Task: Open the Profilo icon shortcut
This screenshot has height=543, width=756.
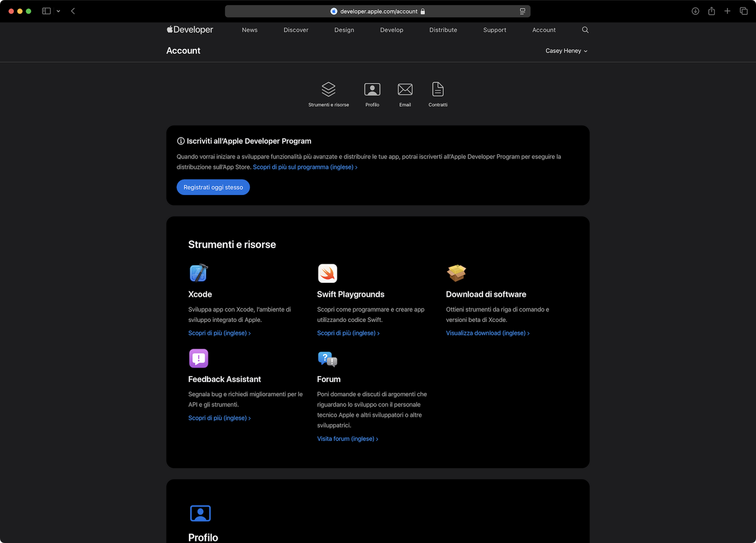Action: pyautogui.click(x=372, y=89)
